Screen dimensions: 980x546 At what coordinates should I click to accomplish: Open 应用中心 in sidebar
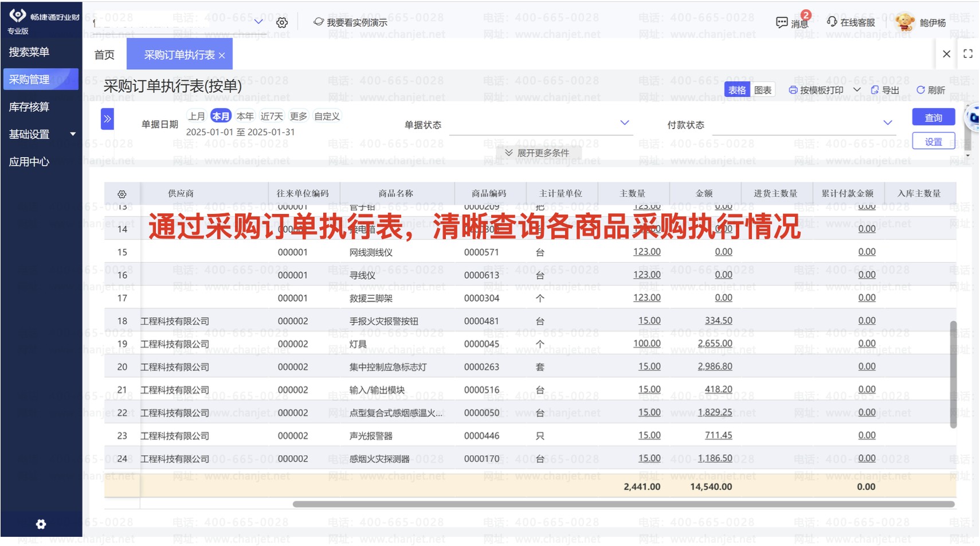29,162
